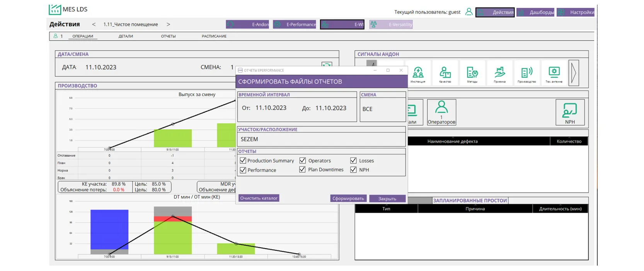The height and width of the screenshot is (271, 644).
Task: Select the Методы Andon signal icon
Action: (472, 73)
